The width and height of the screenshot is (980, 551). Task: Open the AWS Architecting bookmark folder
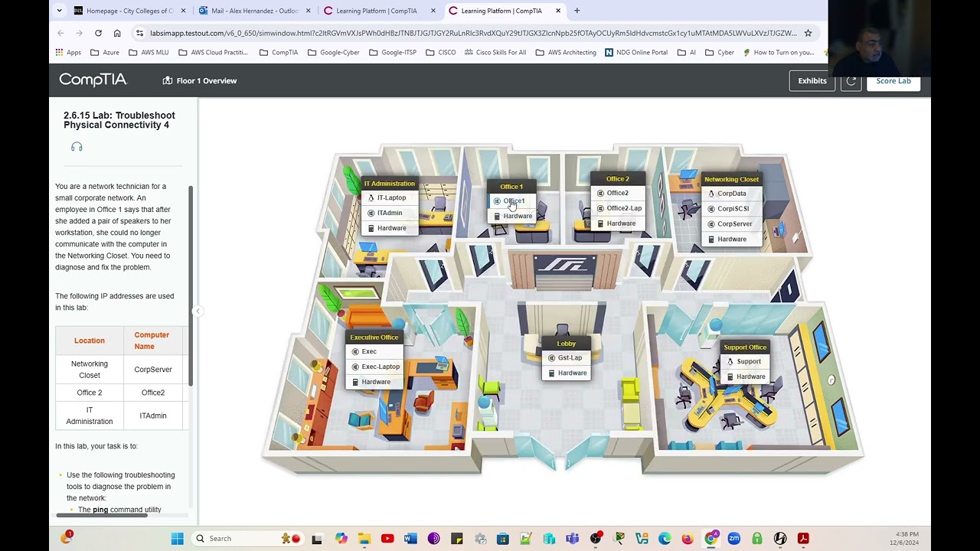coord(566,53)
